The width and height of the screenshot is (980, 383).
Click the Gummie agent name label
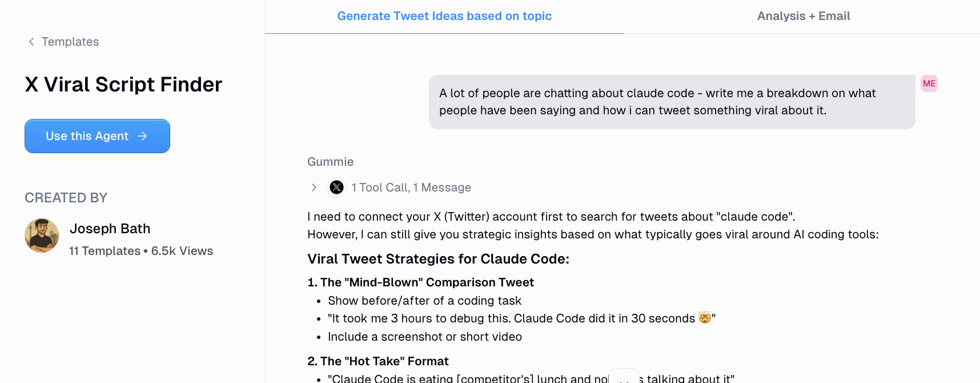pyautogui.click(x=330, y=161)
